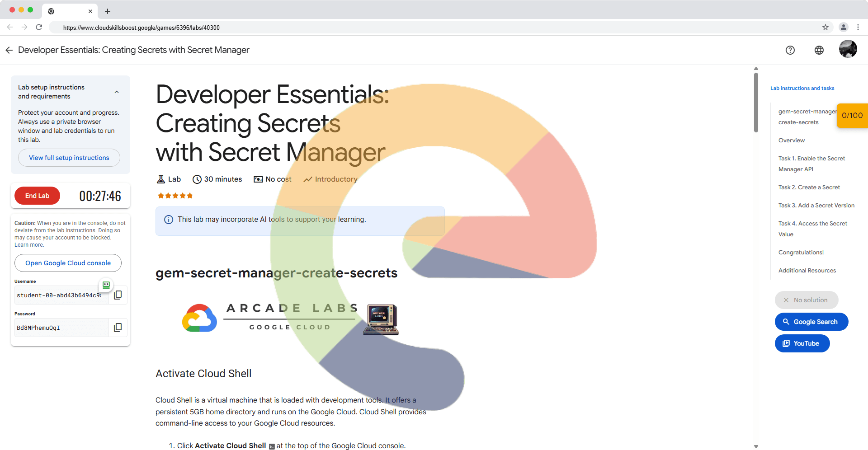The width and height of the screenshot is (868, 450).
Task: Jump to Task 2. Create a Secret
Action: point(809,187)
